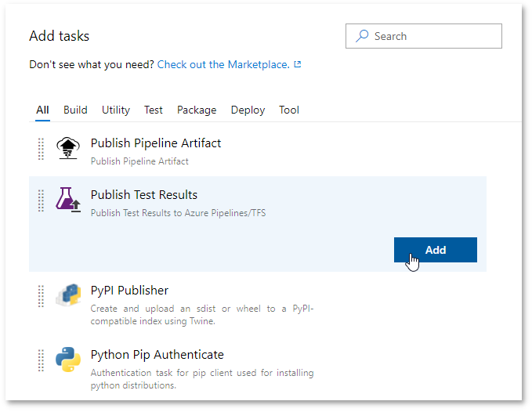Click the PyPI Publisher icon
Screen dimensions: 532x412
point(68,295)
